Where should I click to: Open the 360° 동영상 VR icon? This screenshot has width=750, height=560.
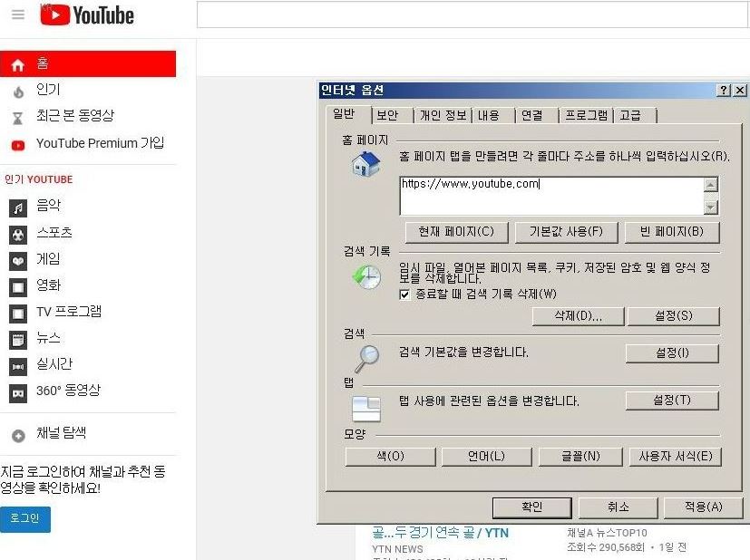pyautogui.click(x=18, y=393)
